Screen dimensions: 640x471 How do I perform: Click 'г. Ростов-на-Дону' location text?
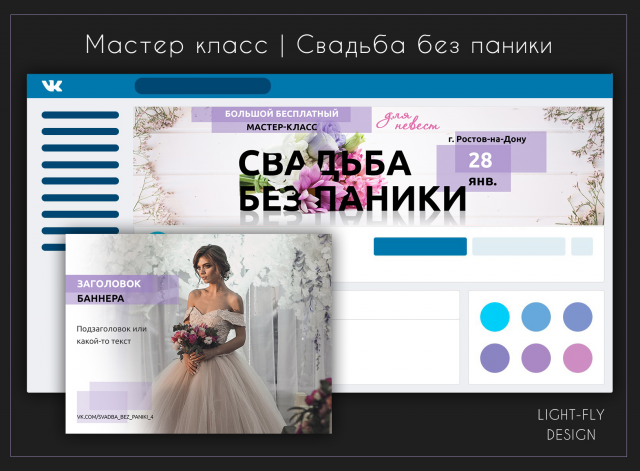[x=487, y=139]
